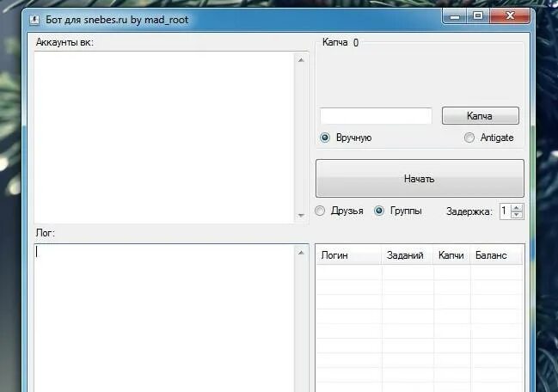Viewport: 558px width, 392px height.
Task: Sort table by Баланс column header
Action: [496, 255]
